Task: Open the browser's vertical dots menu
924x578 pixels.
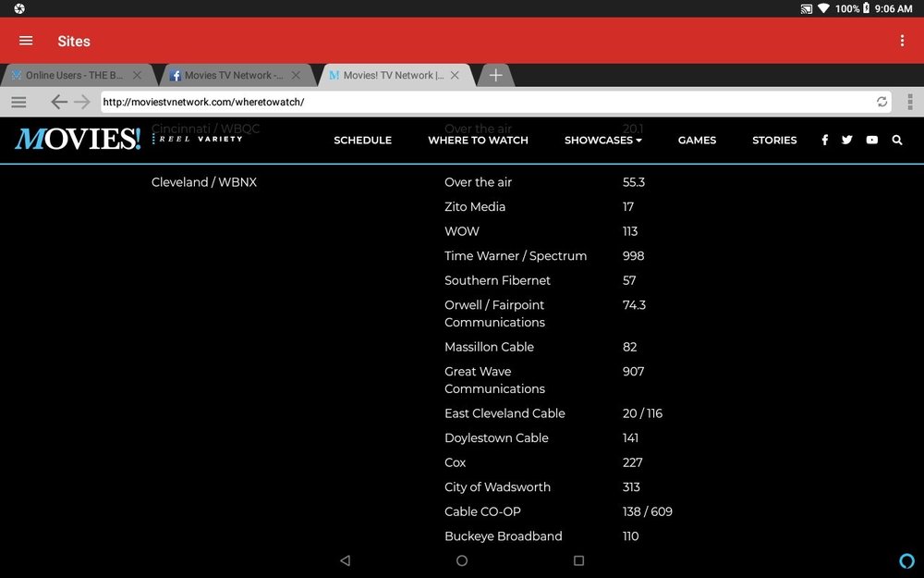Action: tap(910, 102)
